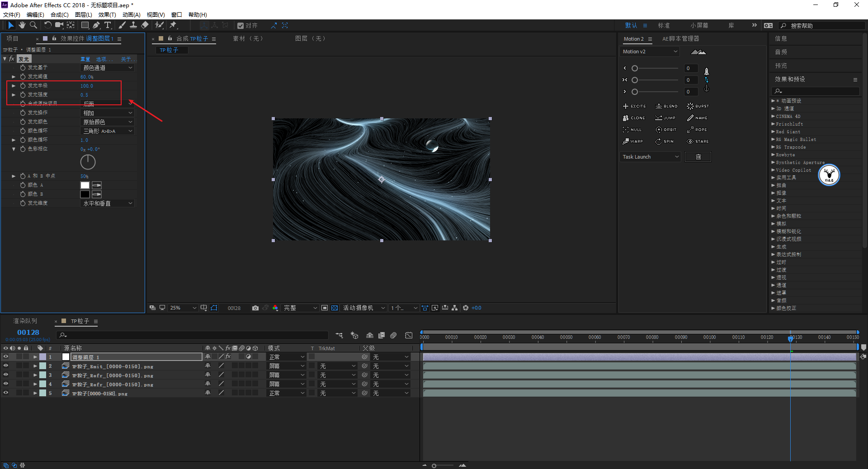The width and height of the screenshot is (868, 469).
Task: Click the trash delete icon in Motion 2
Action: pyautogui.click(x=698, y=157)
